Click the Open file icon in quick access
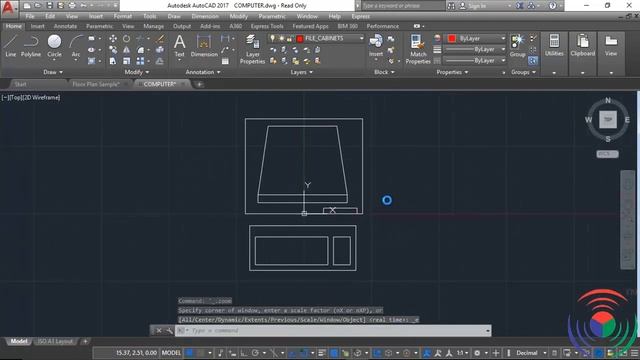 click(x=38, y=6)
